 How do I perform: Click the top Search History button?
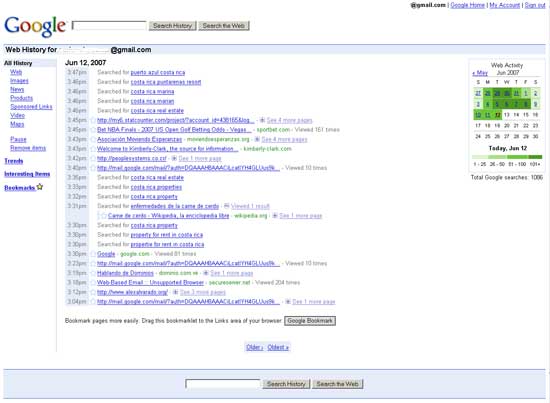[173, 26]
